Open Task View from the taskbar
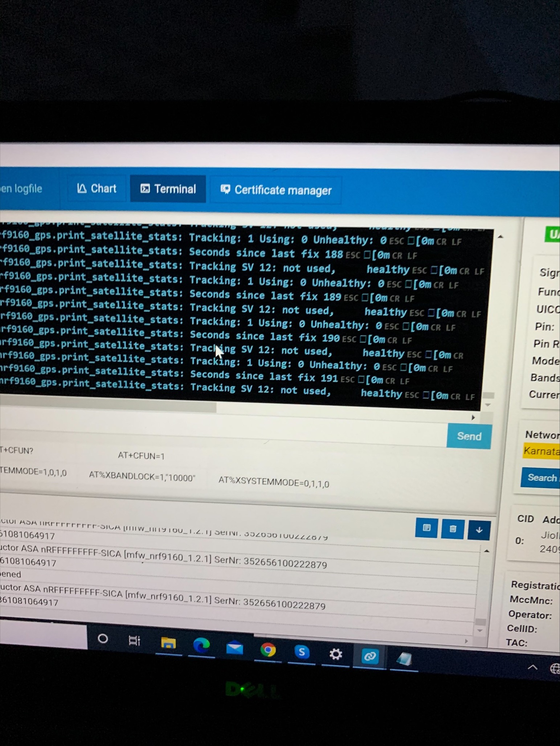 [x=135, y=641]
